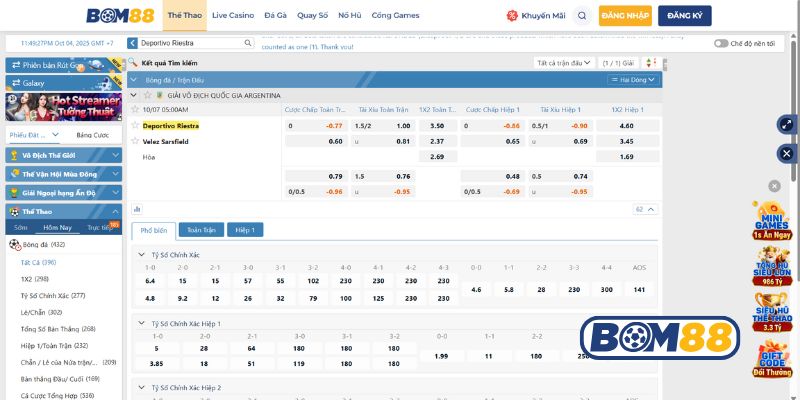Screen dimensions: 800x400
Task: Open the 'Hai Dòng' layout dropdown
Action: click(637, 78)
